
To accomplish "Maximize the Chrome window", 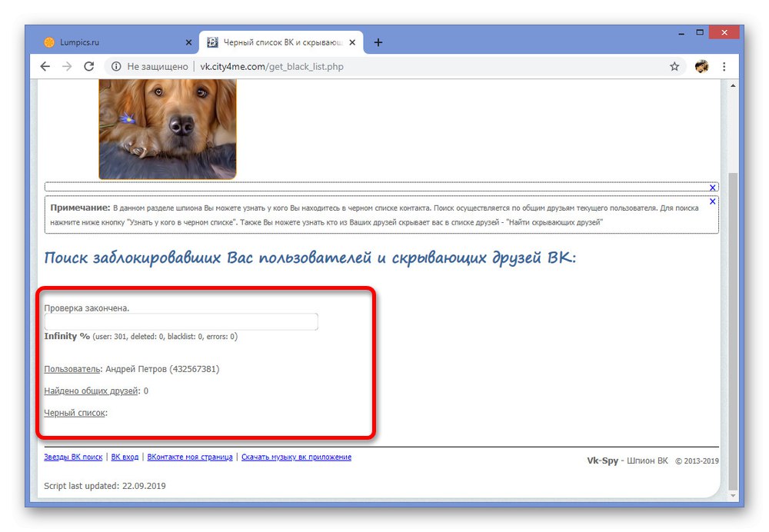I will tap(700, 32).
